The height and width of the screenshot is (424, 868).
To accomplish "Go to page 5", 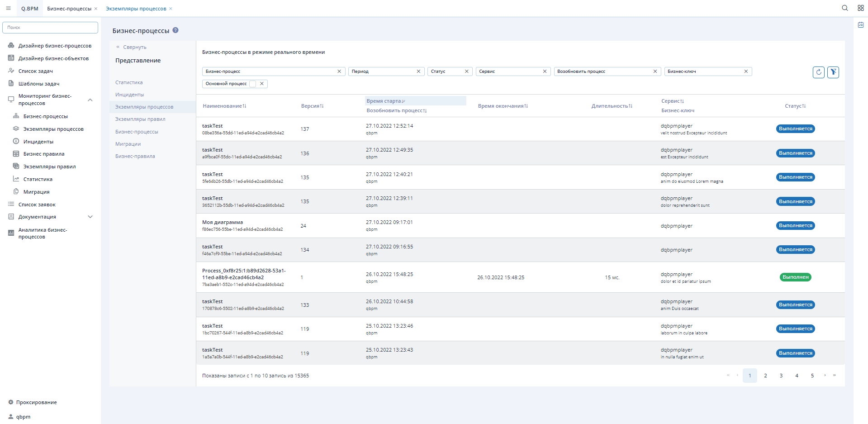I will click(812, 376).
